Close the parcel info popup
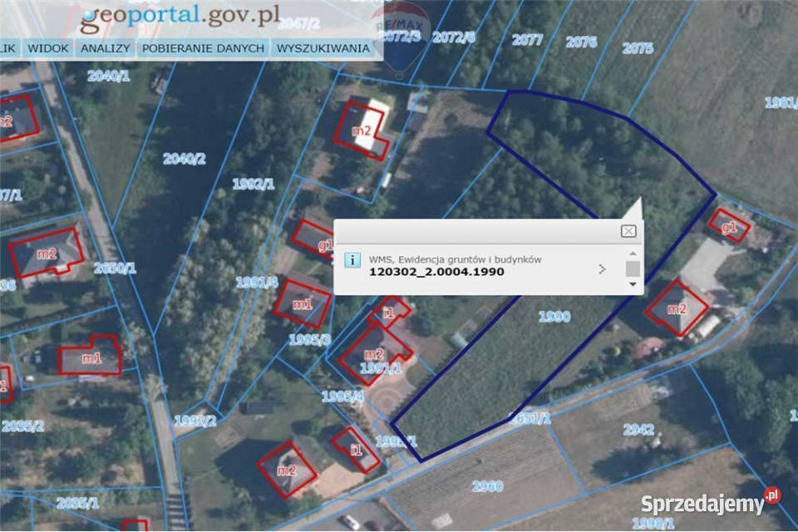 point(628,231)
